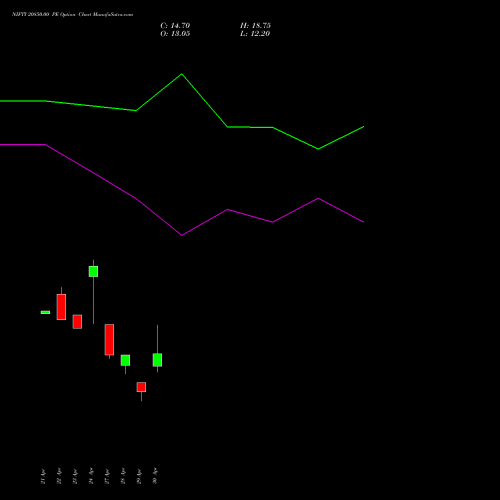Screen dimensions: 500x500
Task: Click the lowest trough of the purple line
Action: click(x=182, y=235)
